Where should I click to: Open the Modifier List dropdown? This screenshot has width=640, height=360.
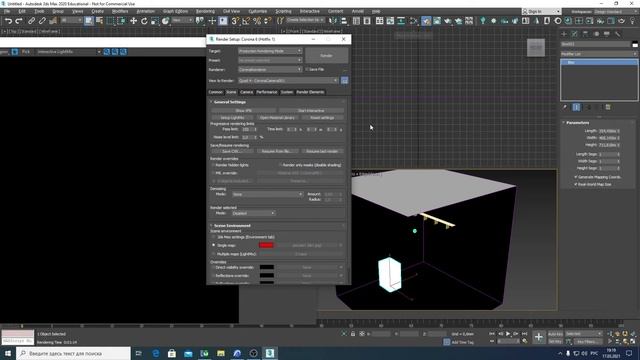coord(598,54)
